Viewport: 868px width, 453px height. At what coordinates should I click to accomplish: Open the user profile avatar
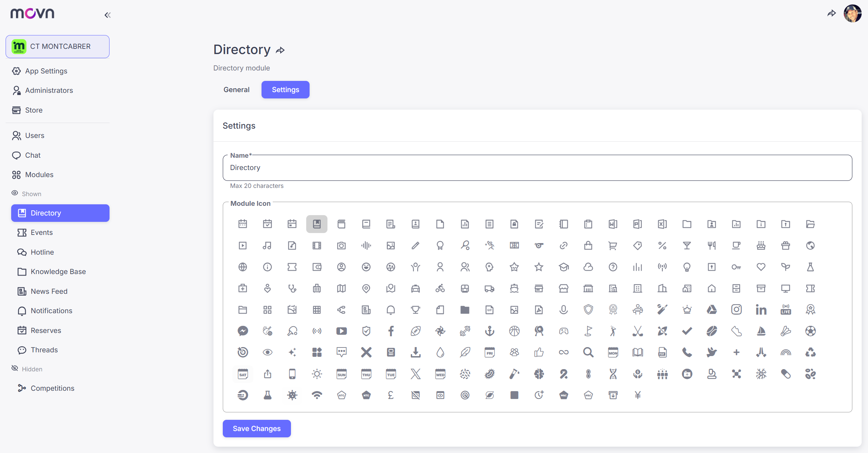click(x=852, y=13)
